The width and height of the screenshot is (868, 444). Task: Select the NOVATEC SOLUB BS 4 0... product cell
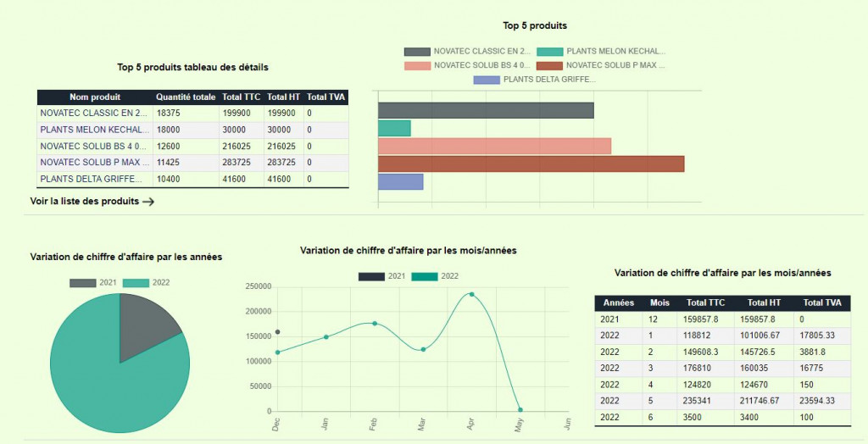95,146
